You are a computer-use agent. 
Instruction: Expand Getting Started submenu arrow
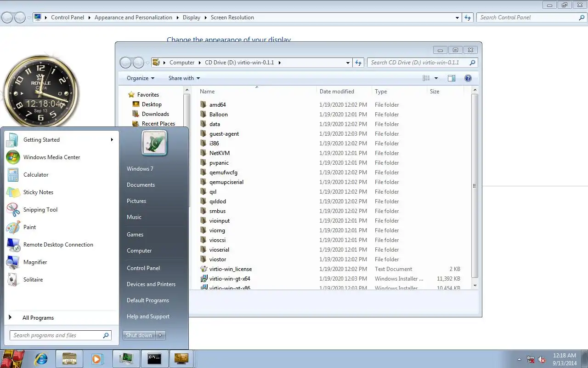coord(112,140)
